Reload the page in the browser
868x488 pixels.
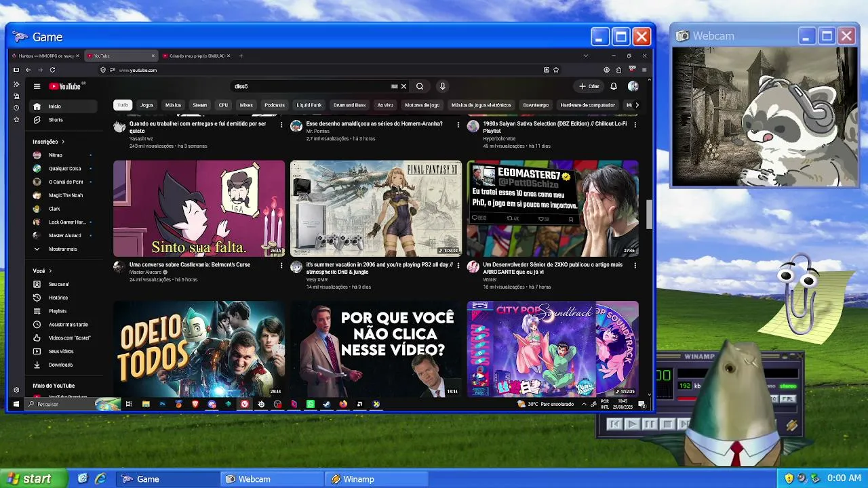coord(52,70)
